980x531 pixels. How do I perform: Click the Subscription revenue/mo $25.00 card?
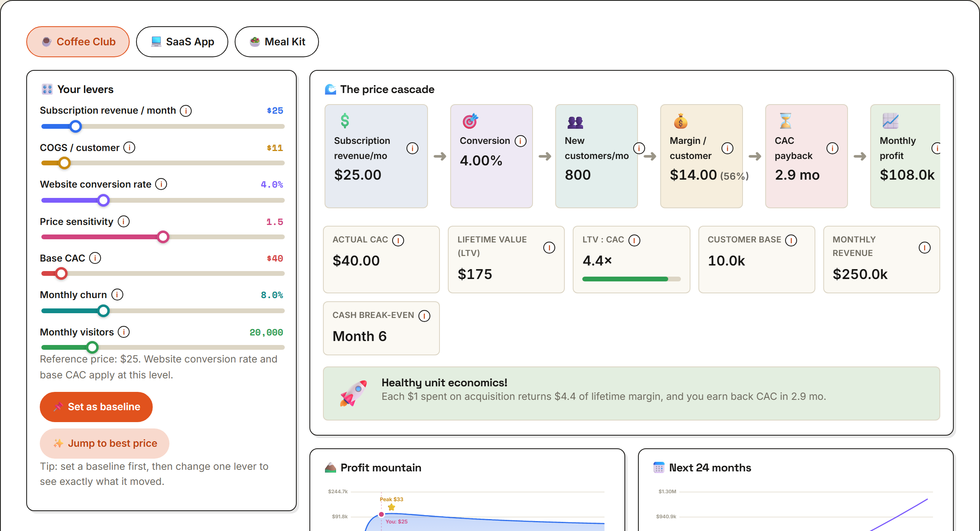(x=376, y=156)
